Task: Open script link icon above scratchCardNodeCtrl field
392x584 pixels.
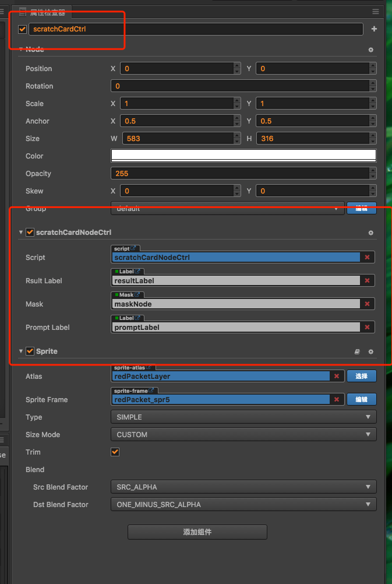Action: pyautogui.click(x=133, y=248)
